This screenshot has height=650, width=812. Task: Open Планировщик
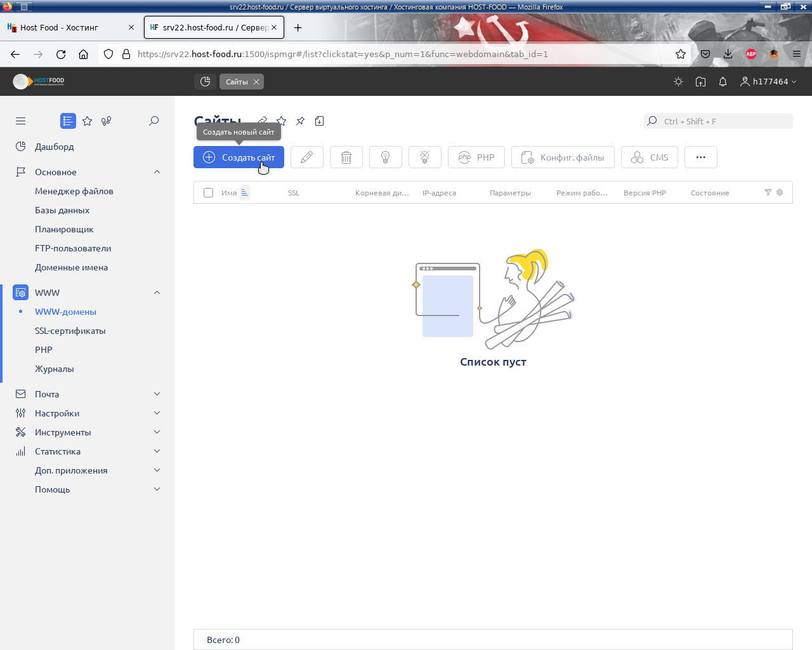[x=64, y=229]
